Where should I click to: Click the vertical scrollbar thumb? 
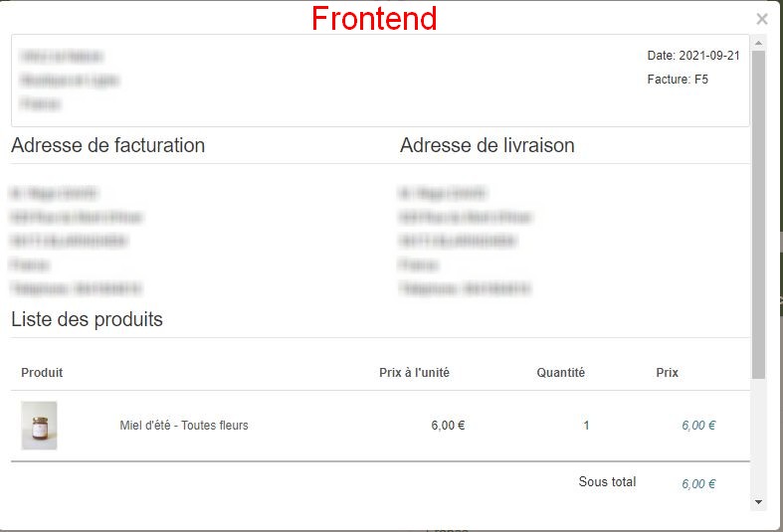[x=759, y=214]
